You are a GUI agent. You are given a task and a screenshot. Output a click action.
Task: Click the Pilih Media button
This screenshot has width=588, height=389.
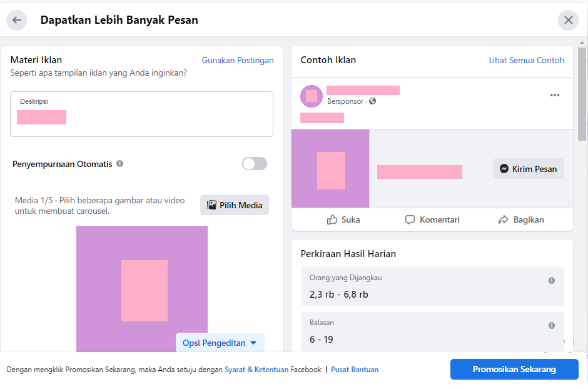tap(235, 205)
